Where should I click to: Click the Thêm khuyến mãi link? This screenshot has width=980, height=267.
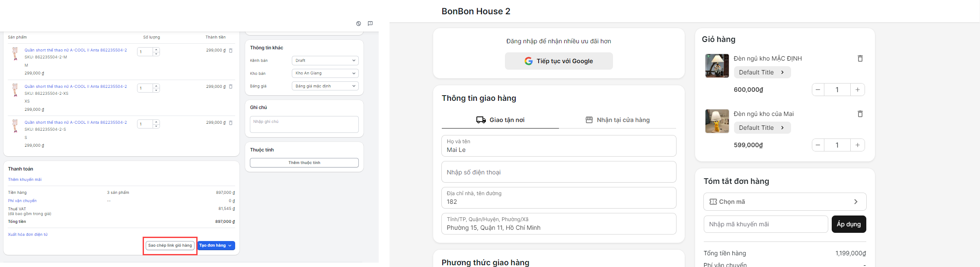point(25,180)
